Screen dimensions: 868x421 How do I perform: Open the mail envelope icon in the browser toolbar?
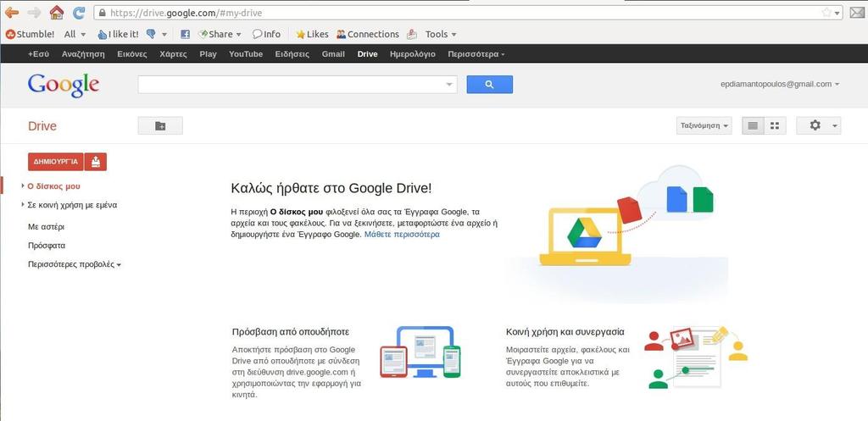(x=857, y=12)
